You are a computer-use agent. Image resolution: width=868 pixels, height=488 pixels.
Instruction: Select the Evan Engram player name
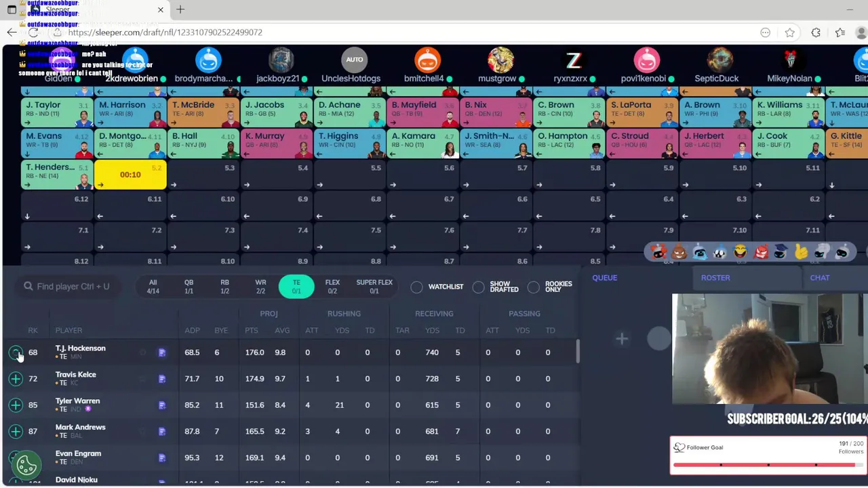pos(78,453)
